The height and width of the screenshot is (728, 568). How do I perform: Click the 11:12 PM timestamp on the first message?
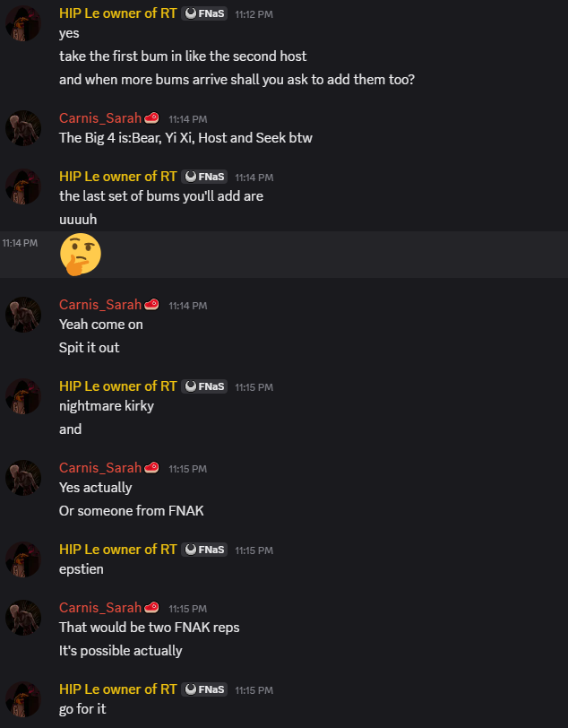[254, 15]
